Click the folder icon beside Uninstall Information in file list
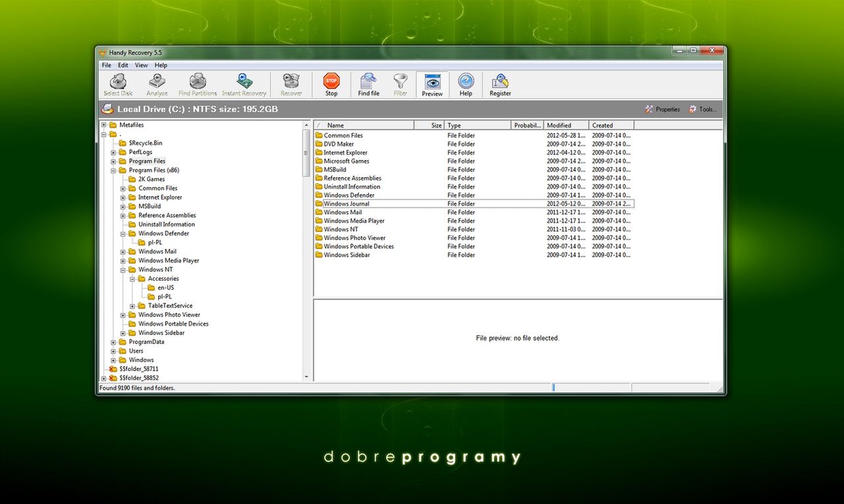The image size is (844, 504). point(319,187)
